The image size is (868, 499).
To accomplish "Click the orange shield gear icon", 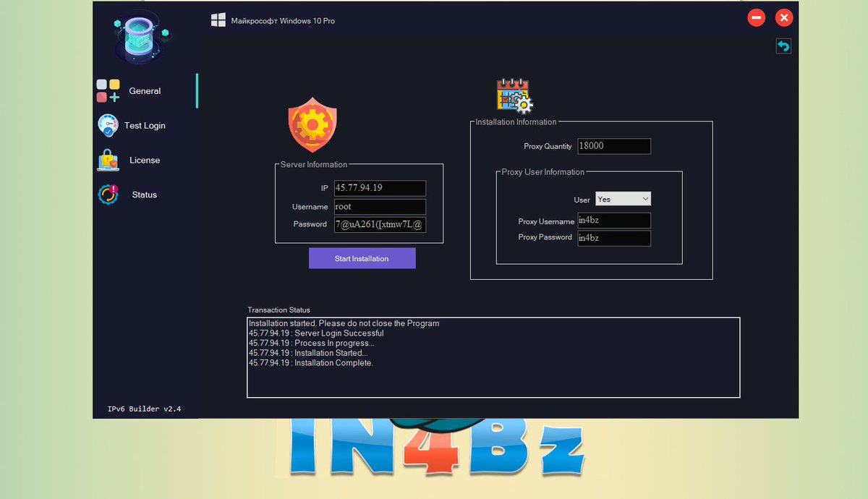I will [312, 124].
